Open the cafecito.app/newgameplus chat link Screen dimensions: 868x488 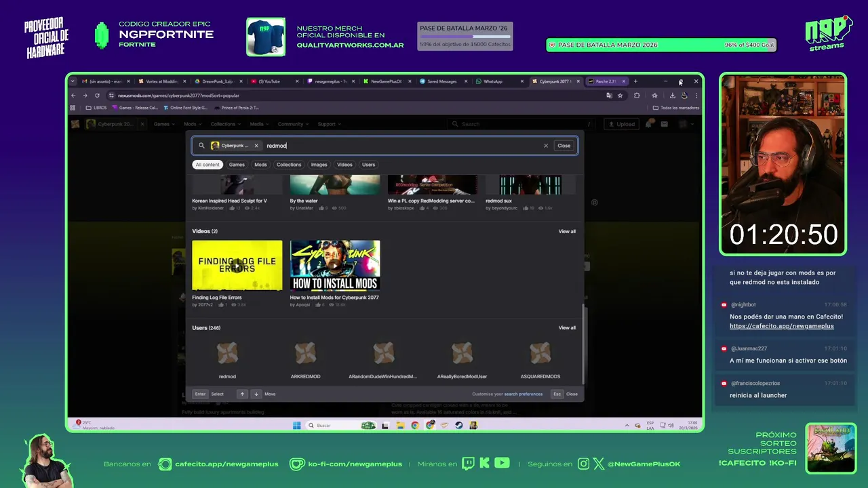click(x=781, y=326)
